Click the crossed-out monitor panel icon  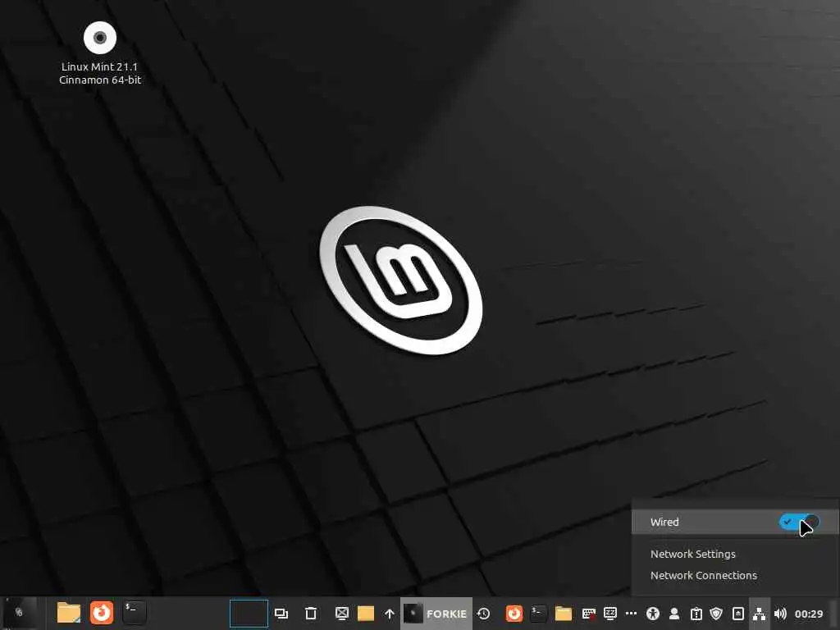342,614
